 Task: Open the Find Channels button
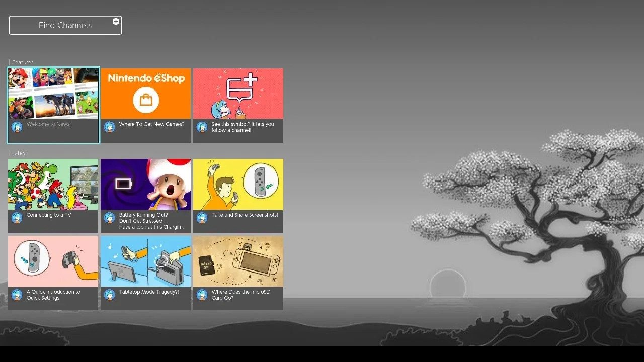click(x=65, y=25)
